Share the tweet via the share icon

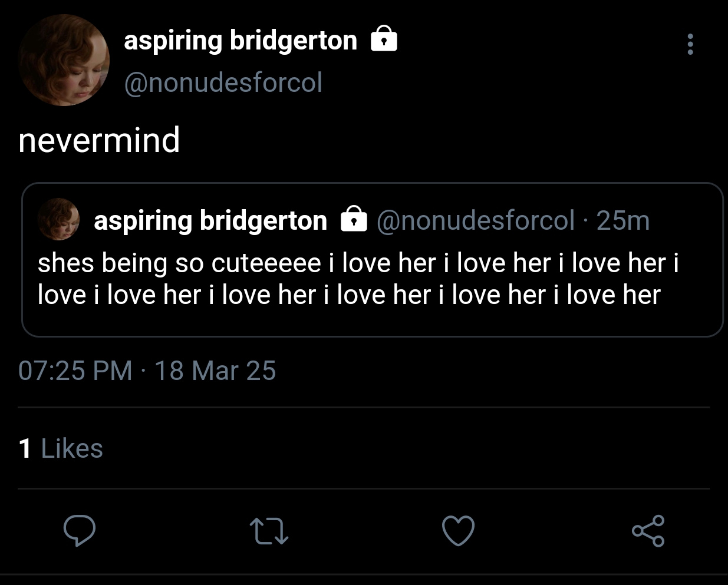648,530
